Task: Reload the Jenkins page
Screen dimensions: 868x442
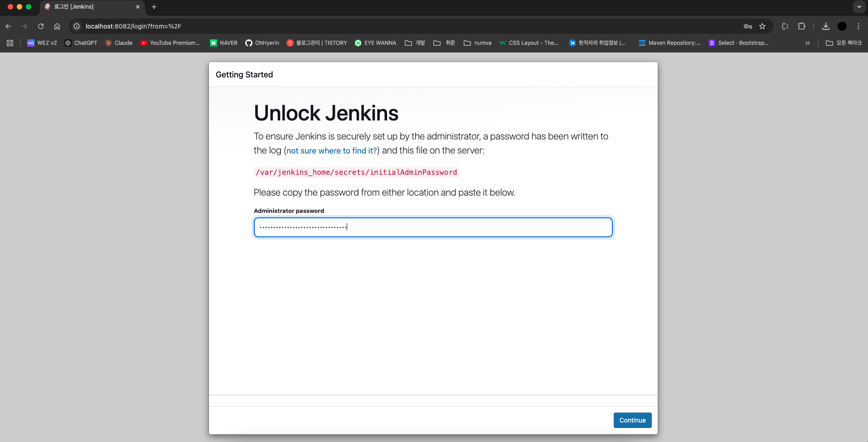Action: coord(41,26)
